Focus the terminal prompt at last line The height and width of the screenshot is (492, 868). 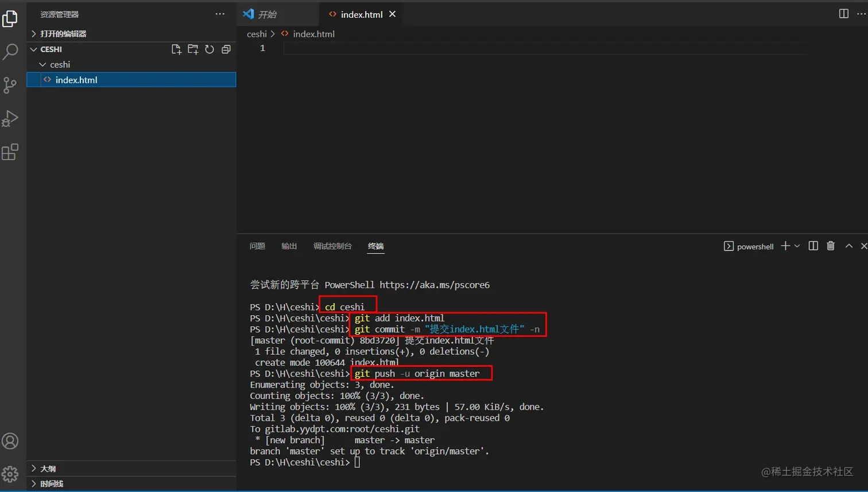pos(357,462)
